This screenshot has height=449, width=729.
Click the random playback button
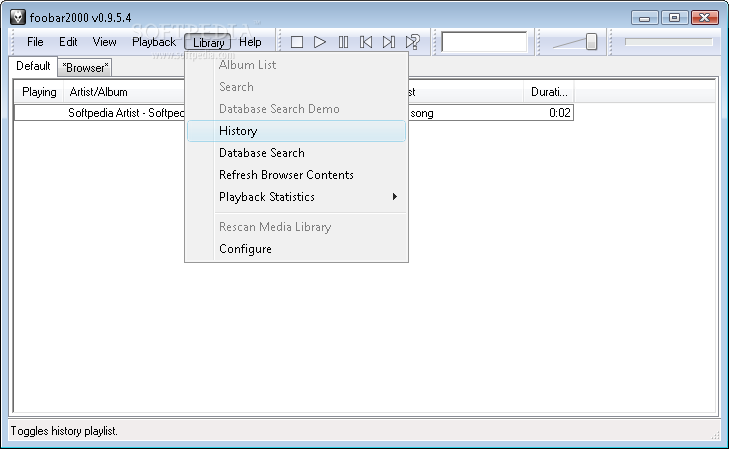(x=412, y=42)
